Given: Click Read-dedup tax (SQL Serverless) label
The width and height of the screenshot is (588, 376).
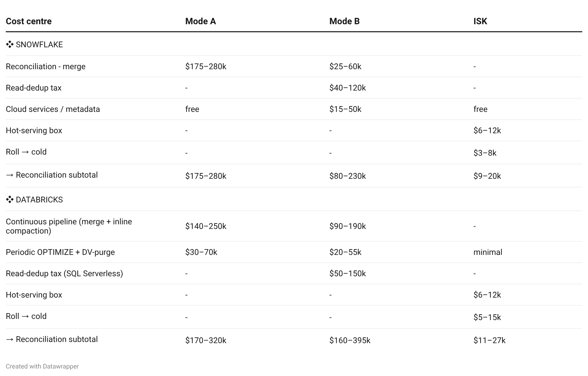Looking at the screenshot, I should [x=65, y=273].
